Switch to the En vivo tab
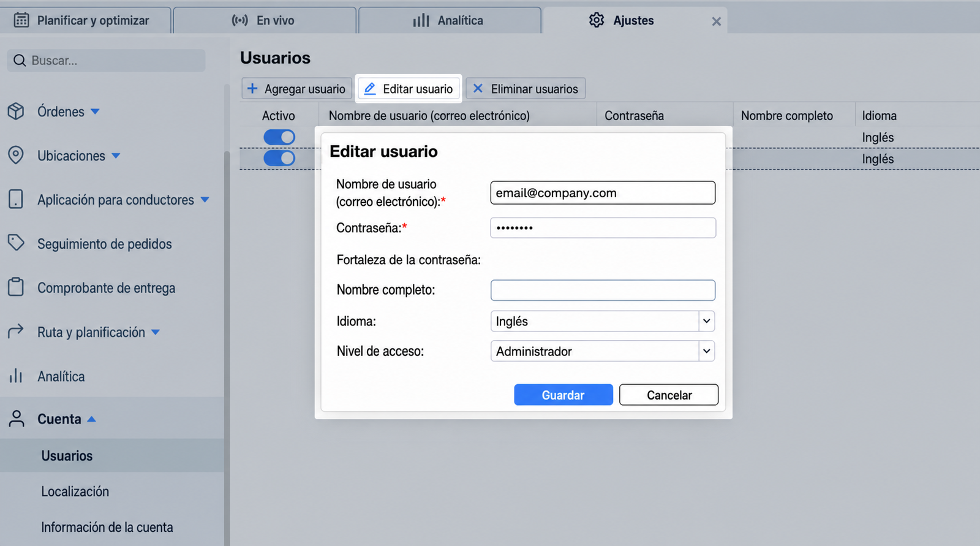 [265, 20]
